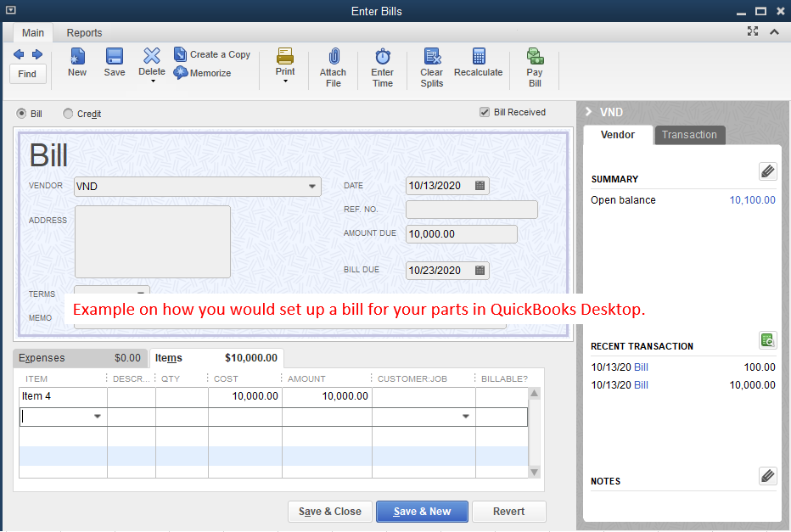The height and width of the screenshot is (532, 791).
Task: Click the Amount cell showing 10,000.00
Action: [x=328, y=396]
